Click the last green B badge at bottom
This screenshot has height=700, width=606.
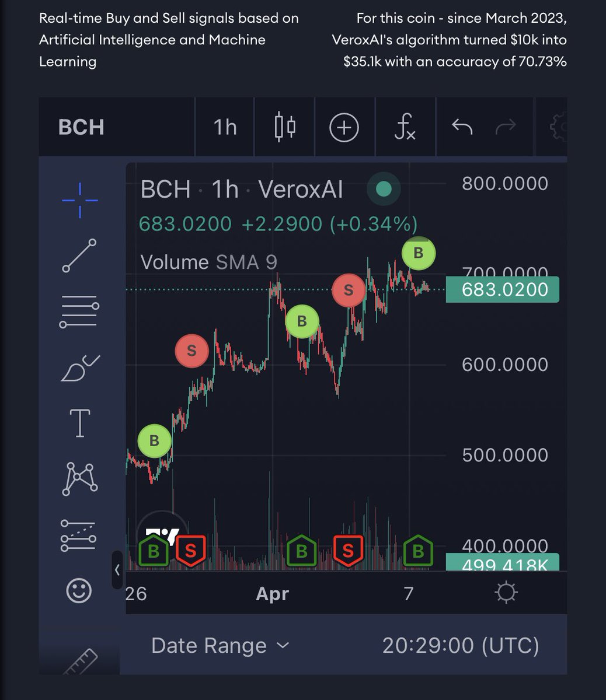[418, 551]
